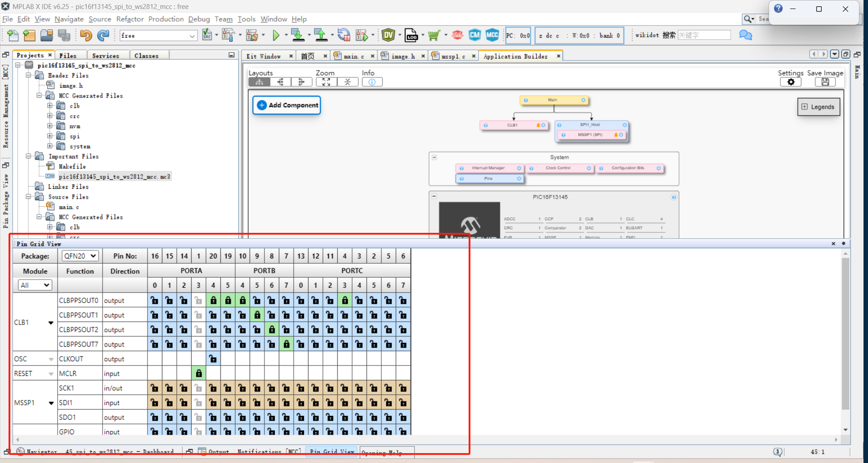Viewport: 868px width, 463px height.
Task: Click gear icon on Main component
Action: pyautogui.click(x=583, y=100)
